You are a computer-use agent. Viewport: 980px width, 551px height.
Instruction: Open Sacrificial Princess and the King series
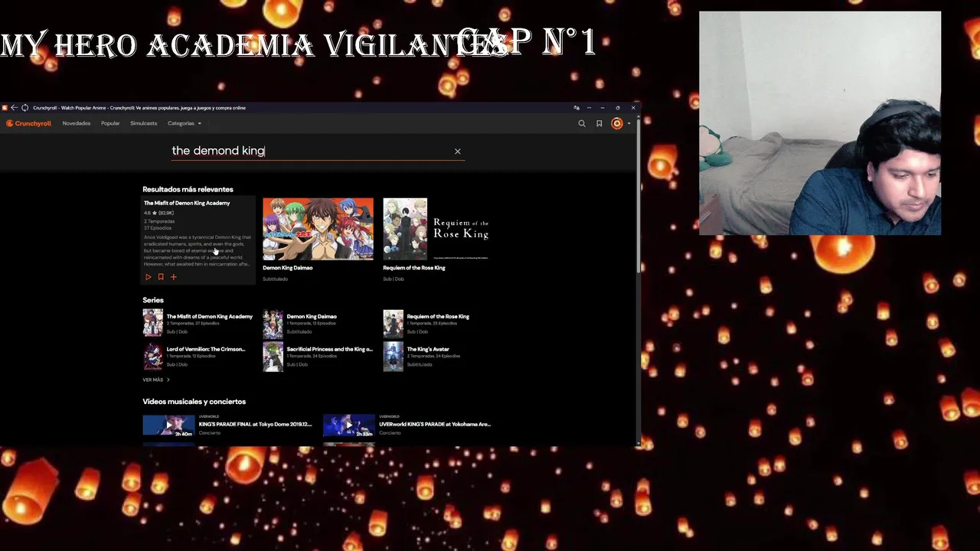pyautogui.click(x=329, y=349)
